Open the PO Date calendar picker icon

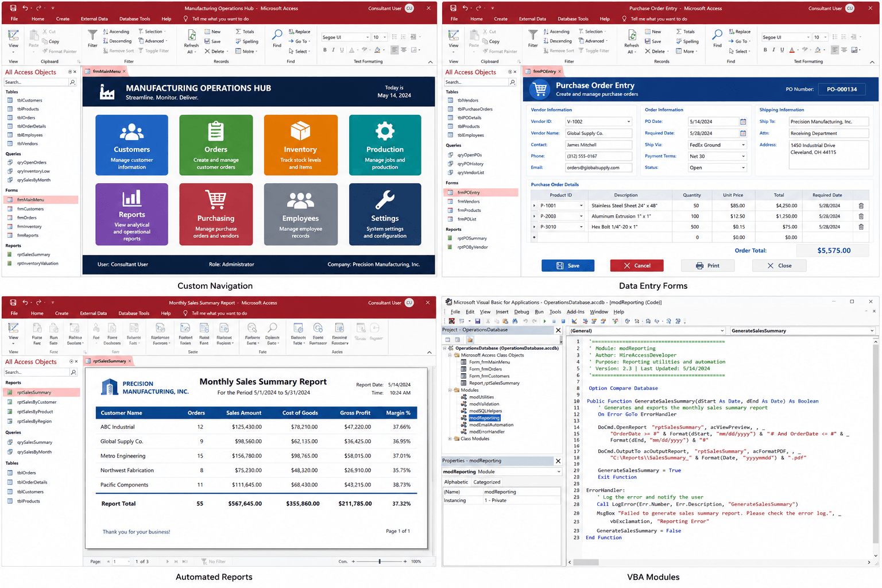743,122
